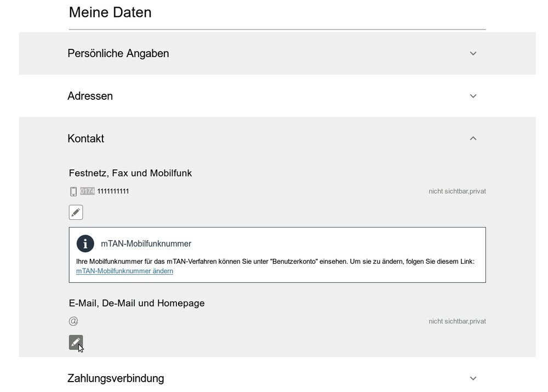Click nicht sichtbar,privat label in E-Mail row
Image resolution: width=548 pixels, height=392 pixels.
[x=457, y=321]
